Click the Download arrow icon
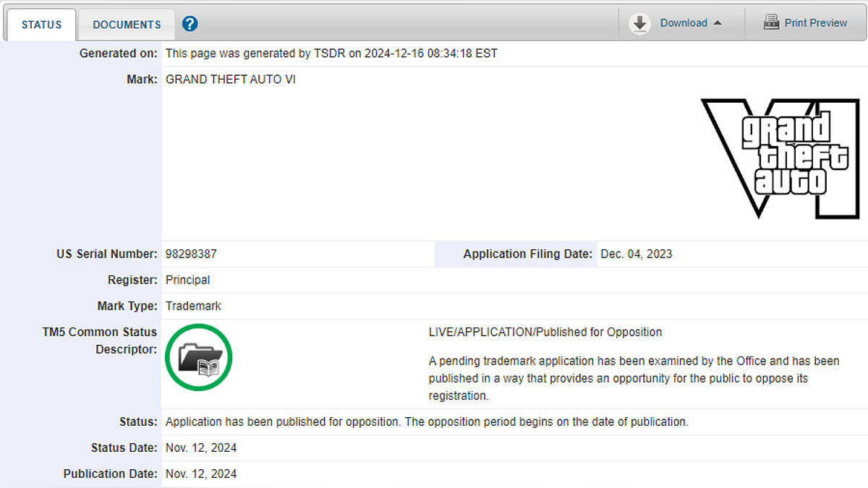This screenshot has width=868, height=488. coord(639,23)
